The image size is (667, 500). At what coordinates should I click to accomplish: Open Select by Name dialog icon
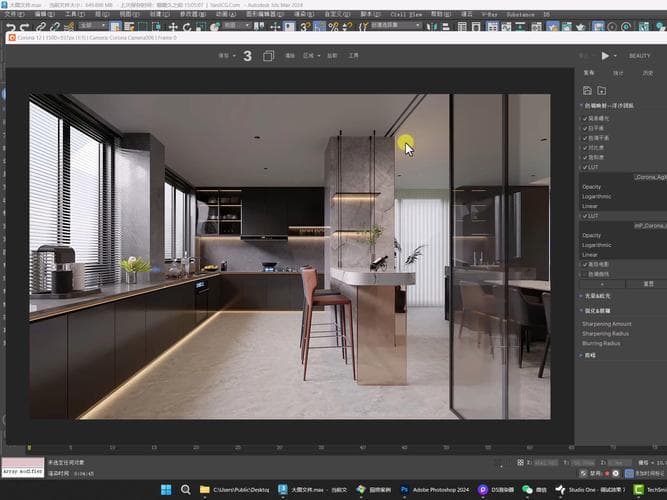(129, 27)
